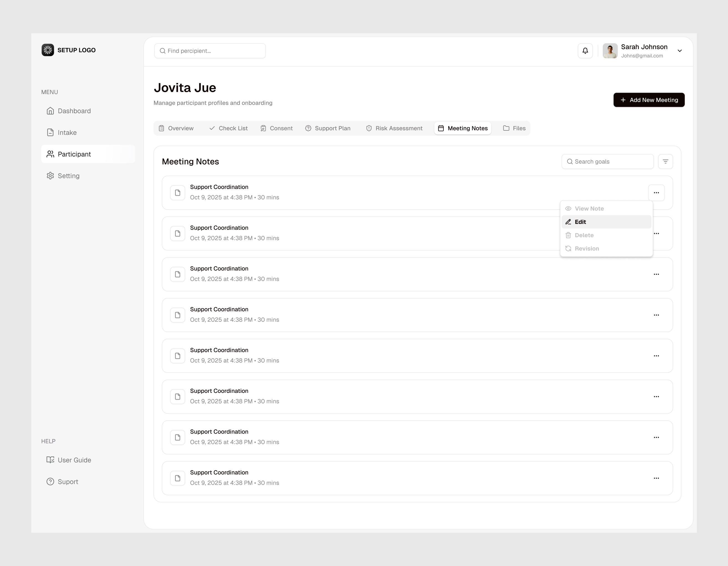The image size is (728, 566).
Task: Open the notification bell
Action: coord(585,51)
